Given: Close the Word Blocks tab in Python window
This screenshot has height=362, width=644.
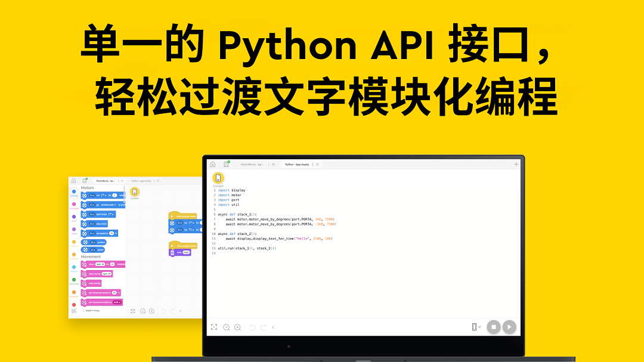Looking at the screenshot, I should pos(273,164).
